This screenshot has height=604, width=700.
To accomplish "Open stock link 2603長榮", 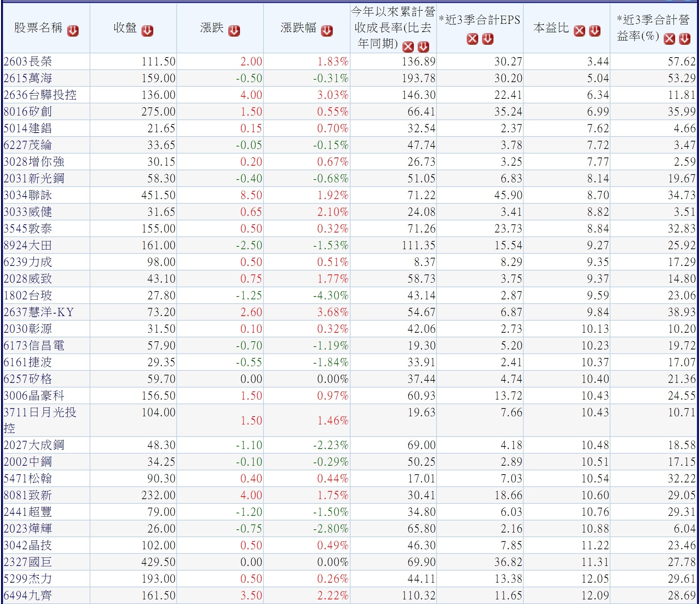I will 28,62.
